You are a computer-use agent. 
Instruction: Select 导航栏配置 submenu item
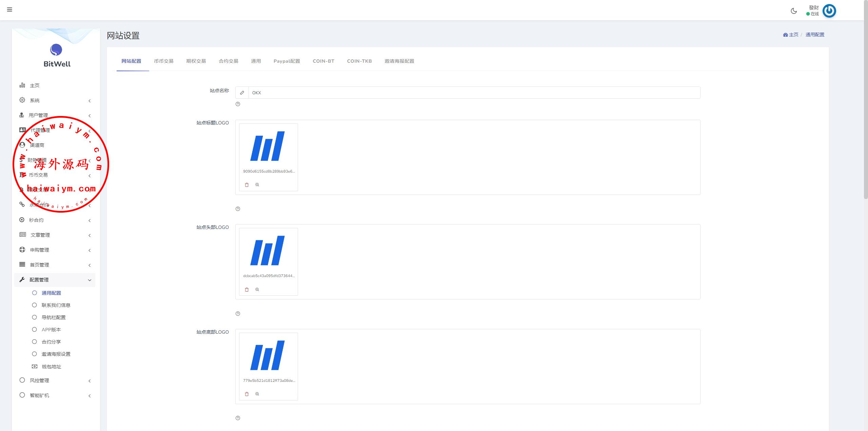pyautogui.click(x=54, y=317)
